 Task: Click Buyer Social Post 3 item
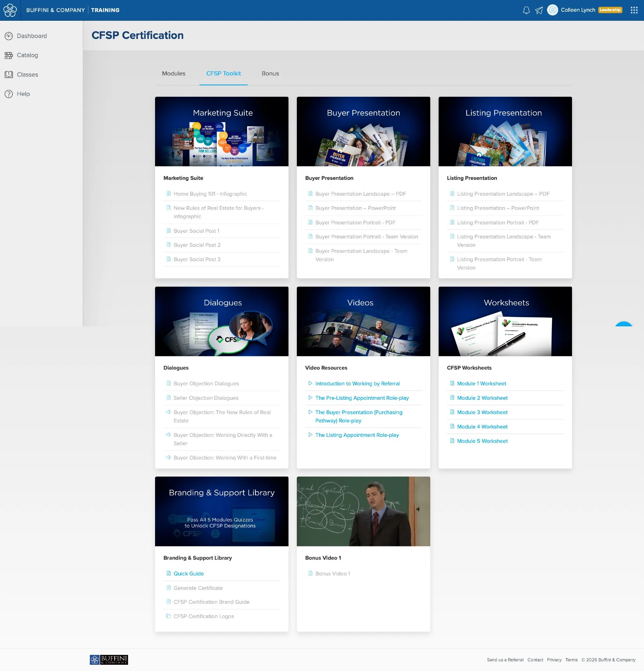pos(197,260)
